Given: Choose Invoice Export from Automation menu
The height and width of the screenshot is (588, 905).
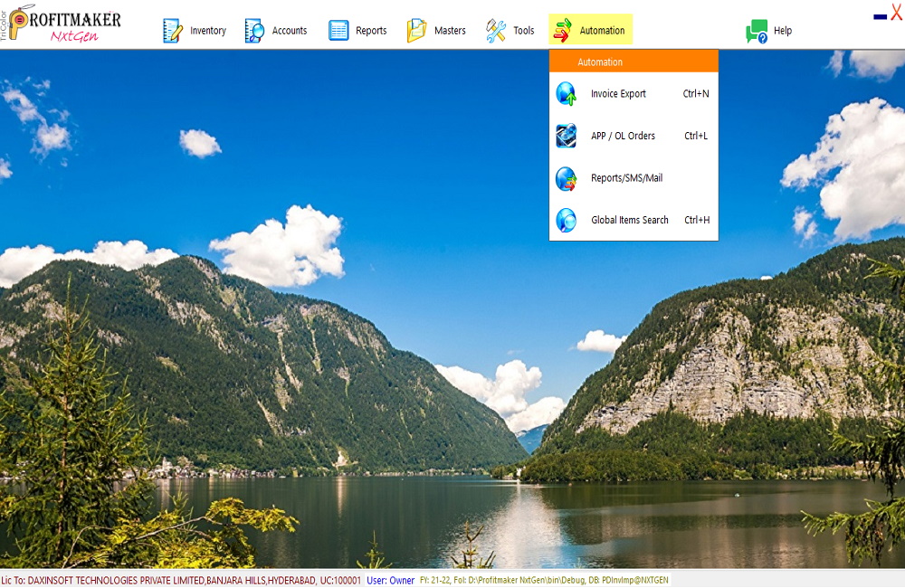Looking at the screenshot, I should tap(618, 94).
